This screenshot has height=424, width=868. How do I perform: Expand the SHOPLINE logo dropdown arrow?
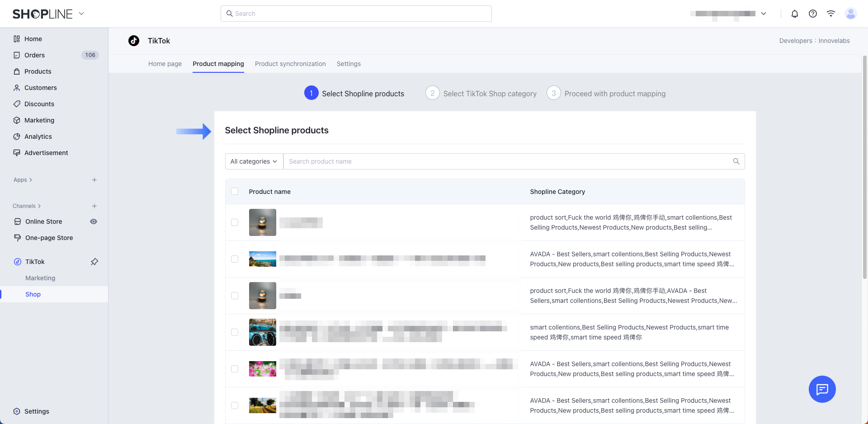coord(81,14)
